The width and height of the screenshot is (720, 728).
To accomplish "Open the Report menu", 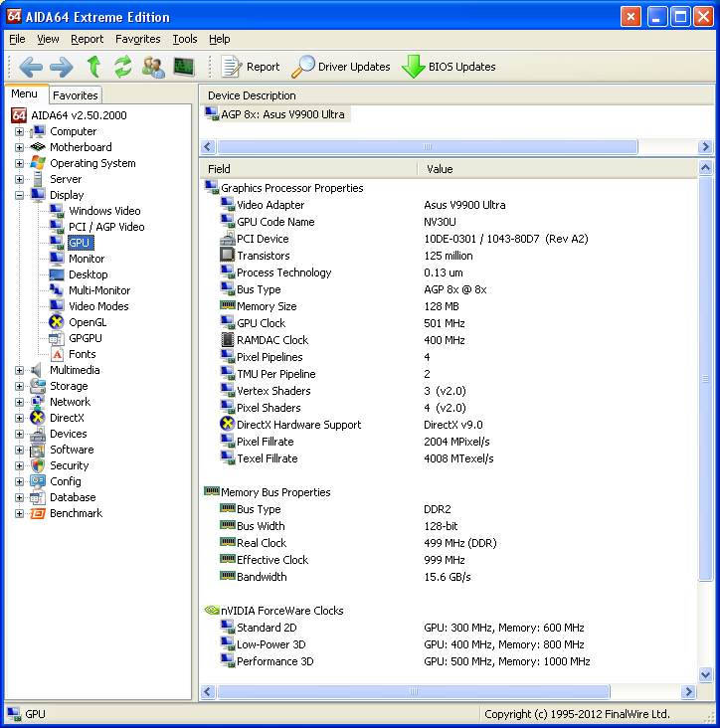I will 87,39.
